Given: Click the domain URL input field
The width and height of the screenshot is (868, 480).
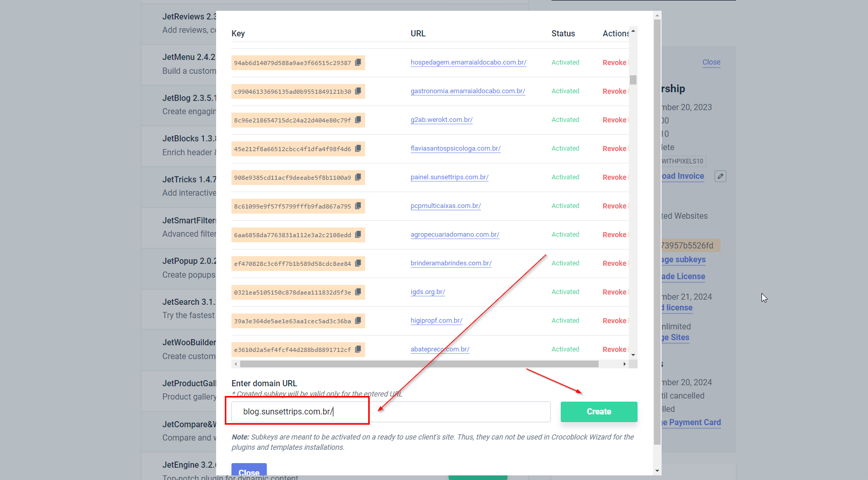Looking at the screenshot, I should [390, 412].
